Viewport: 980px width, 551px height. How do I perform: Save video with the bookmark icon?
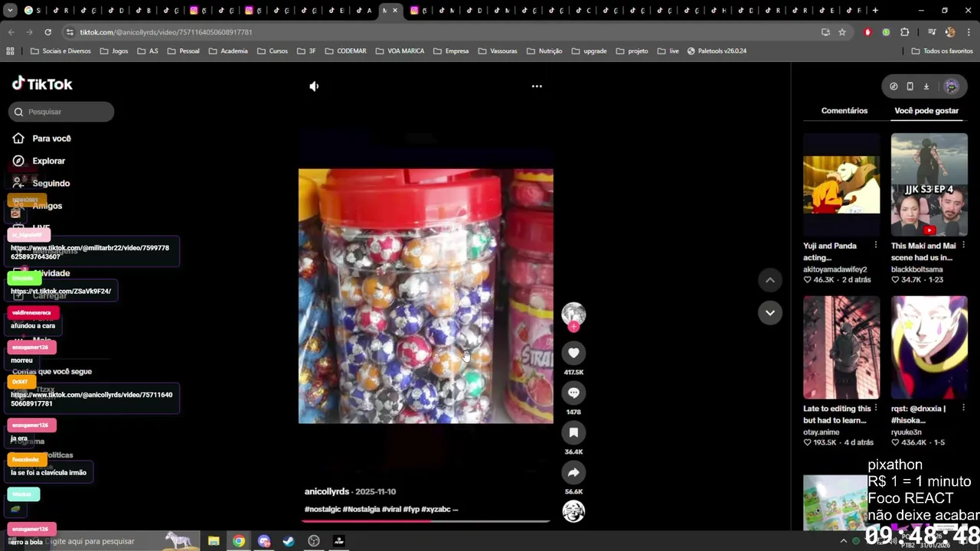(x=573, y=432)
